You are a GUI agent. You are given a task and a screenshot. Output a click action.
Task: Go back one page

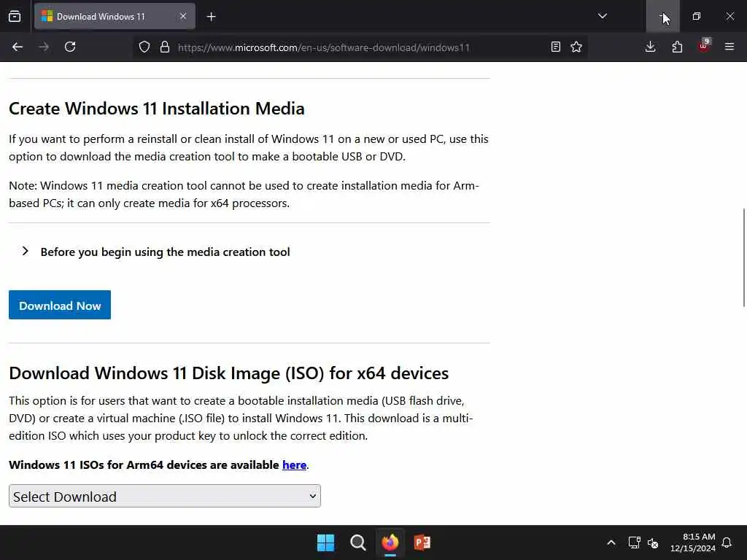coord(18,47)
